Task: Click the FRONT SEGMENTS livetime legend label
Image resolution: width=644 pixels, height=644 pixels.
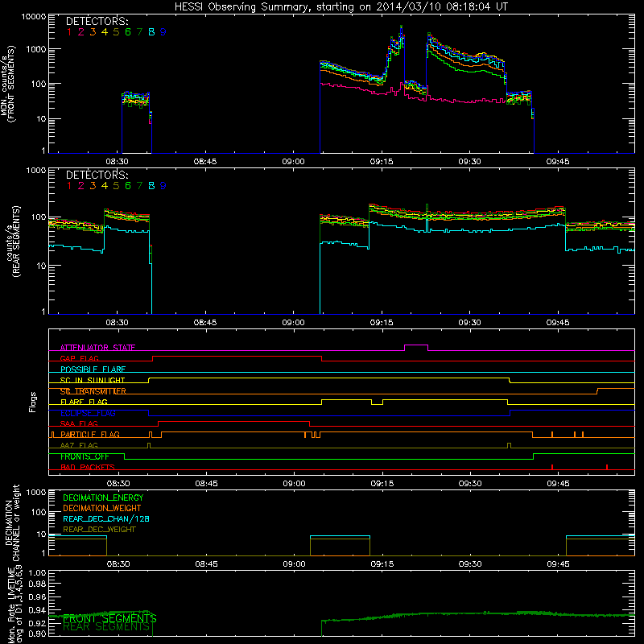Action: [109, 618]
